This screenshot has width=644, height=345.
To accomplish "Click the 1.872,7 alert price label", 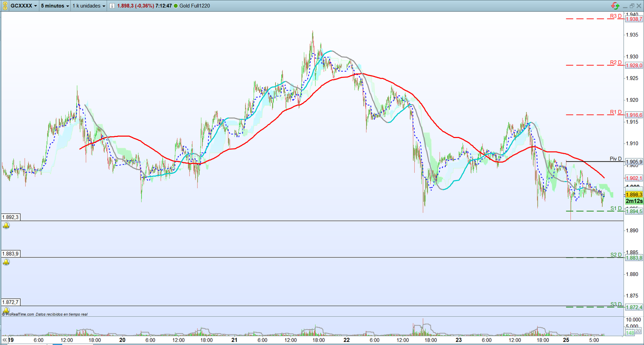I will (10, 302).
